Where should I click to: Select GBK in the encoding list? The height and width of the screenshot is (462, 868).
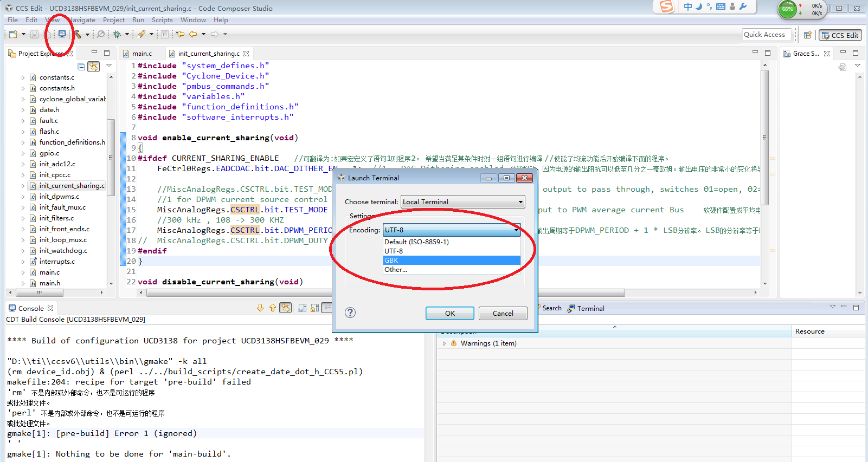point(452,261)
